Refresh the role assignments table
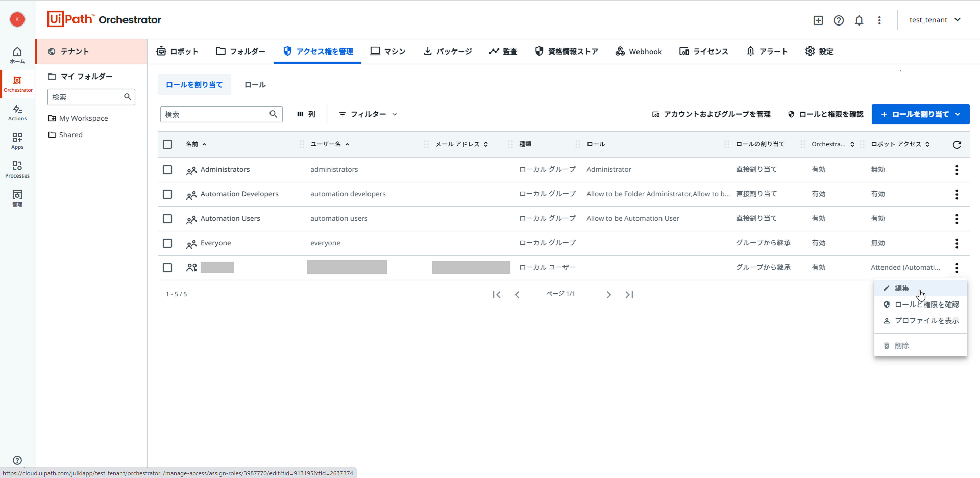 [957, 145]
